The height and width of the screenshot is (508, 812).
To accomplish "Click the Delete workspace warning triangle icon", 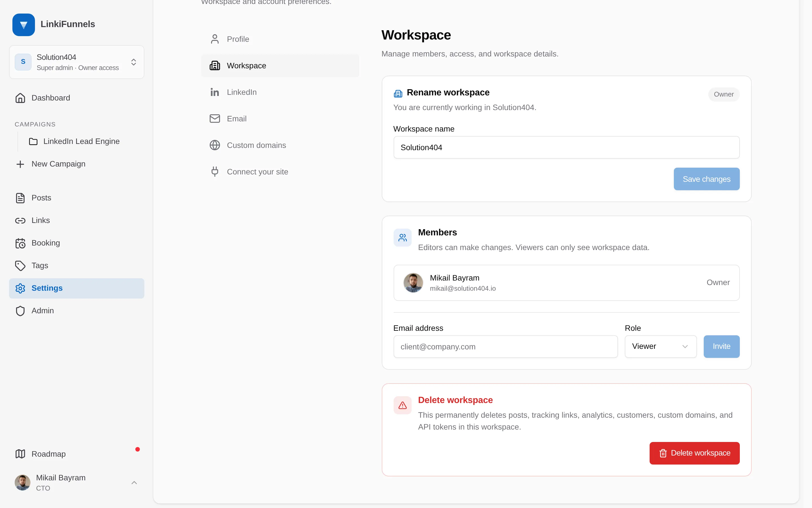I will (403, 406).
